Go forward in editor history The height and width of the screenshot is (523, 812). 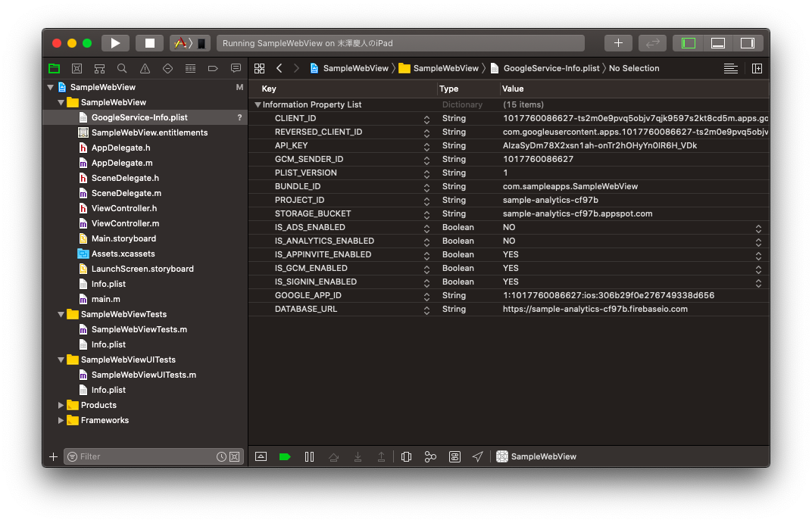[296, 68]
